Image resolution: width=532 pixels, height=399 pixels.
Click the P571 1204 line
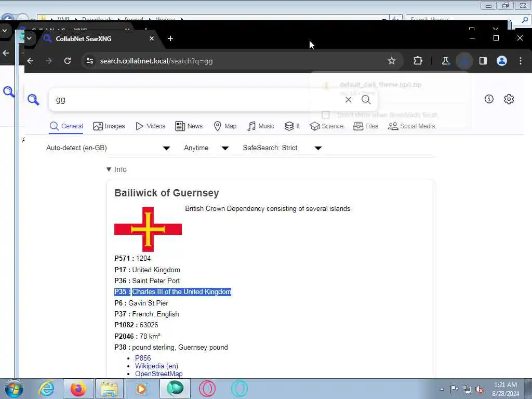[132, 258]
